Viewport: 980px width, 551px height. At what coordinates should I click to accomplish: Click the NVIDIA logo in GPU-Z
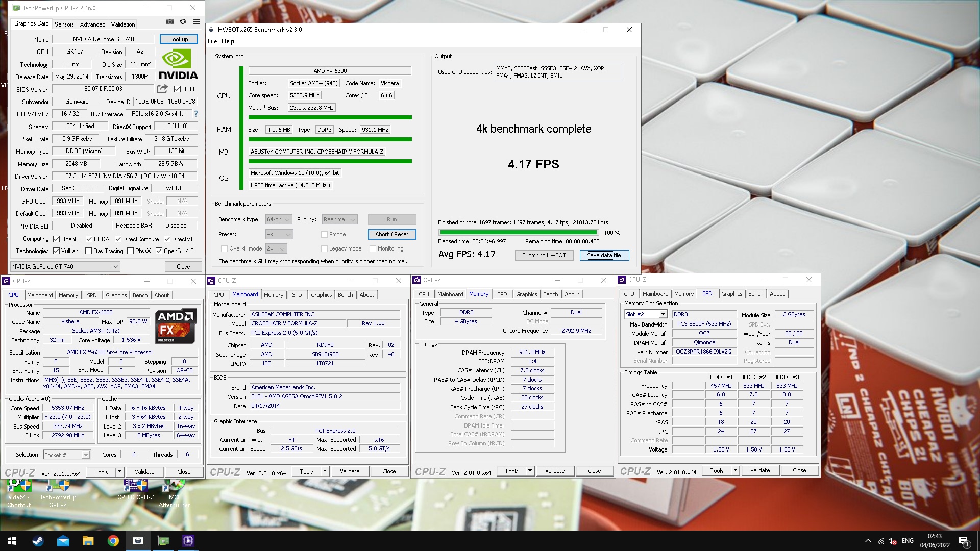click(178, 65)
